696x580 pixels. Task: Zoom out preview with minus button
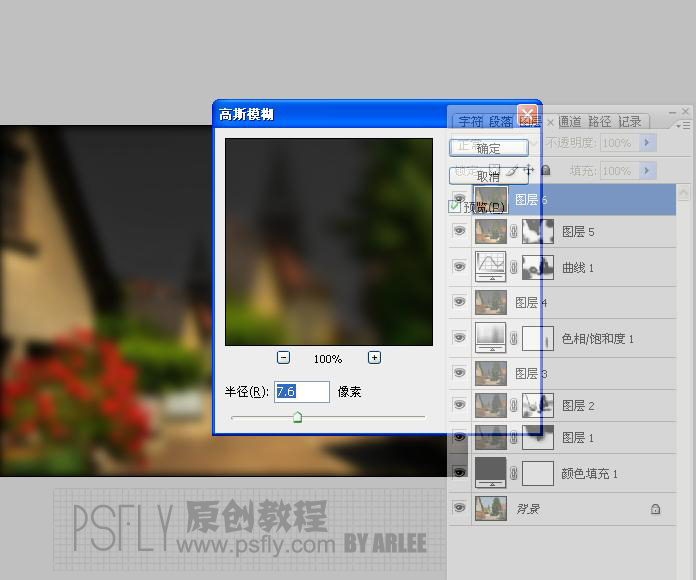coord(283,358)
